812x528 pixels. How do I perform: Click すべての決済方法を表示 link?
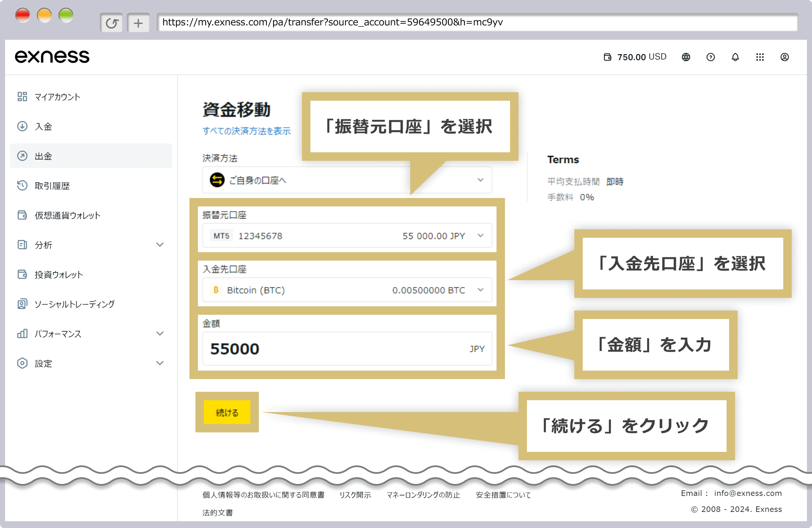(x=247, y=131)
